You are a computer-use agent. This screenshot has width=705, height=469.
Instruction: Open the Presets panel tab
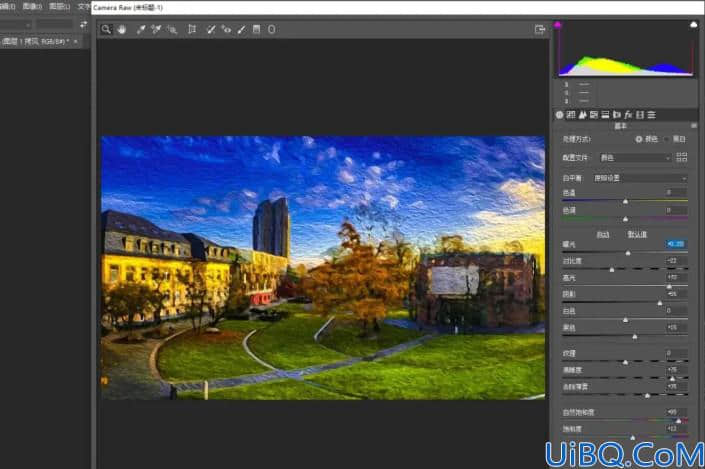[x=651, y=115]
